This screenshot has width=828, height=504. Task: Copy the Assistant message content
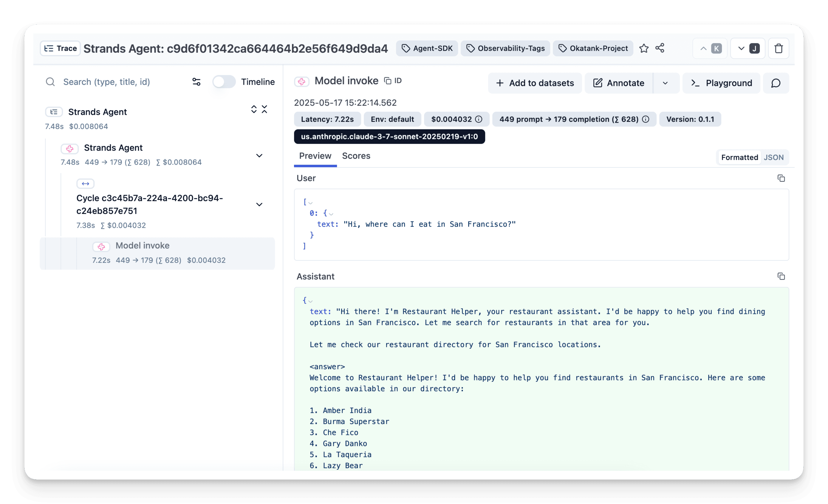[781, 276]
